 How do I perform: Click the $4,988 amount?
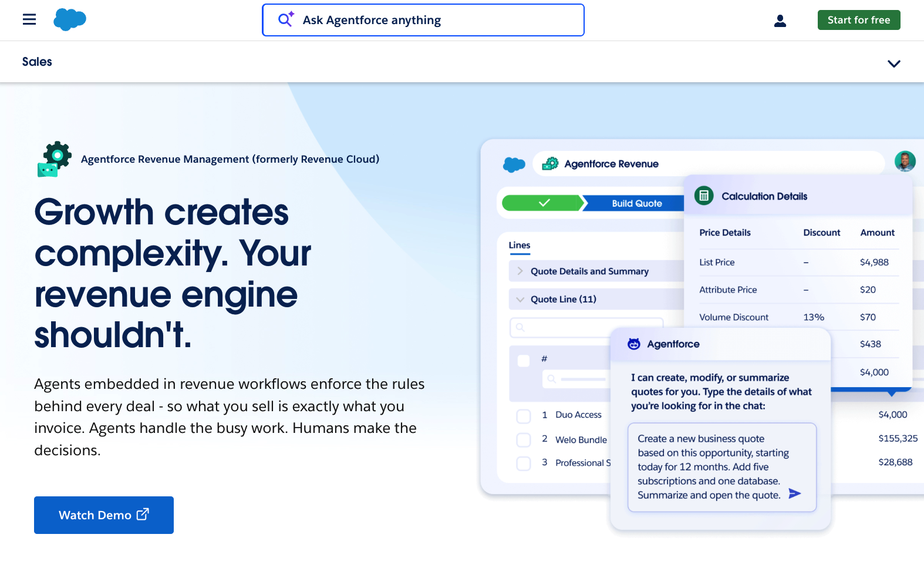click(874, 262)
